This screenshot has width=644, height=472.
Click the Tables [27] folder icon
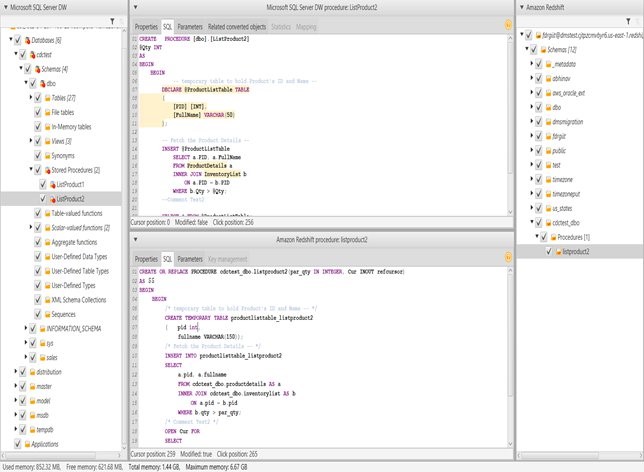47,98
